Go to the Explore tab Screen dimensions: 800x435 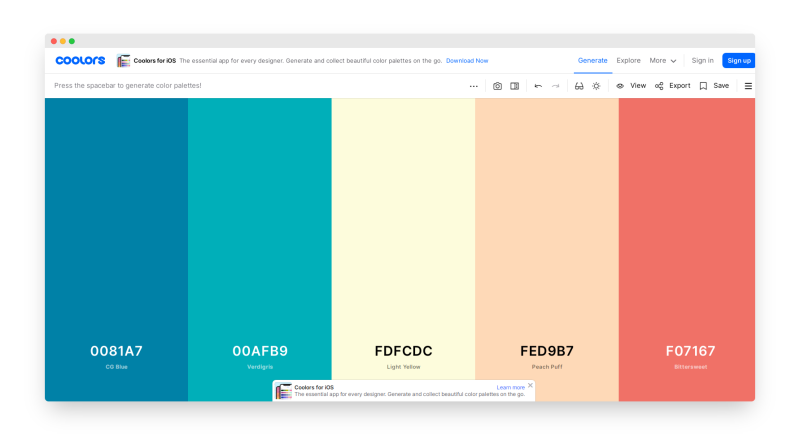(x=628, y=60)
